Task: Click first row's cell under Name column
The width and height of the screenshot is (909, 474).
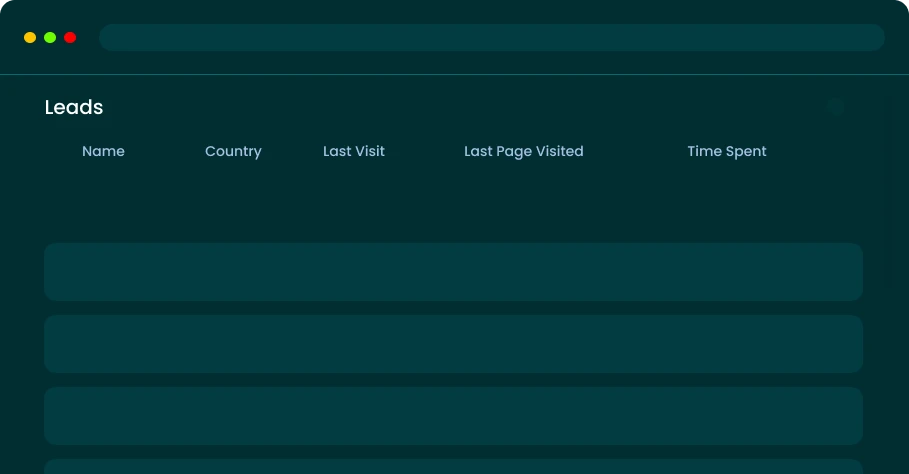Action: (x=103, y=272)
